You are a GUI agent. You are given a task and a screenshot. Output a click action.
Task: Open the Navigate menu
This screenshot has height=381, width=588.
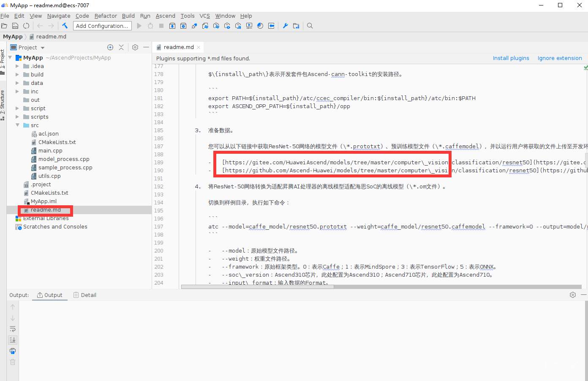[x=59, y=16]
